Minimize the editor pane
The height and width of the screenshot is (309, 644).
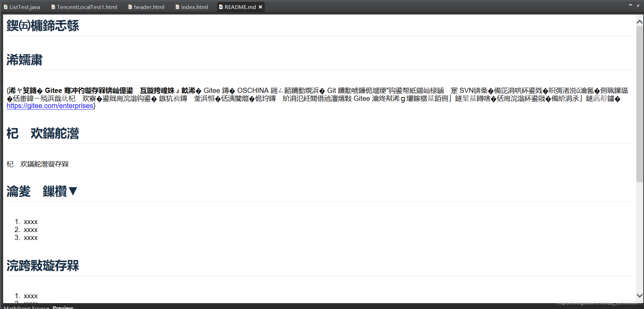tap(630, 5)
